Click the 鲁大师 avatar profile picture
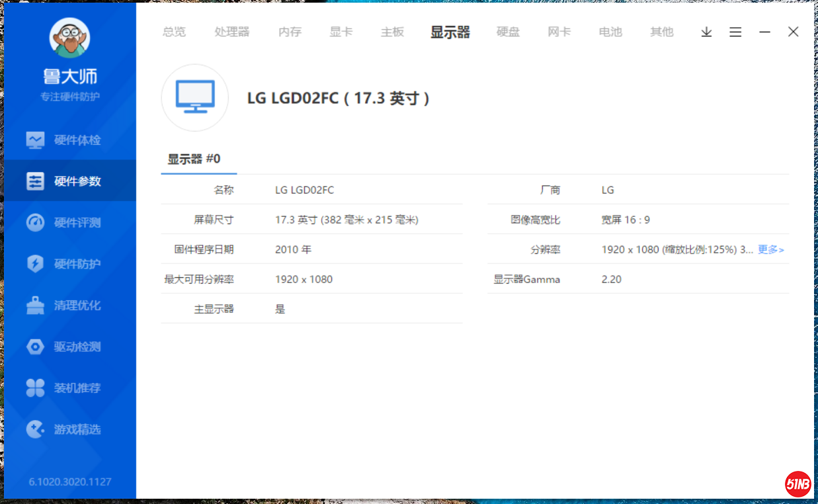This screenshot has height=504, width=818. coord(69,38)
